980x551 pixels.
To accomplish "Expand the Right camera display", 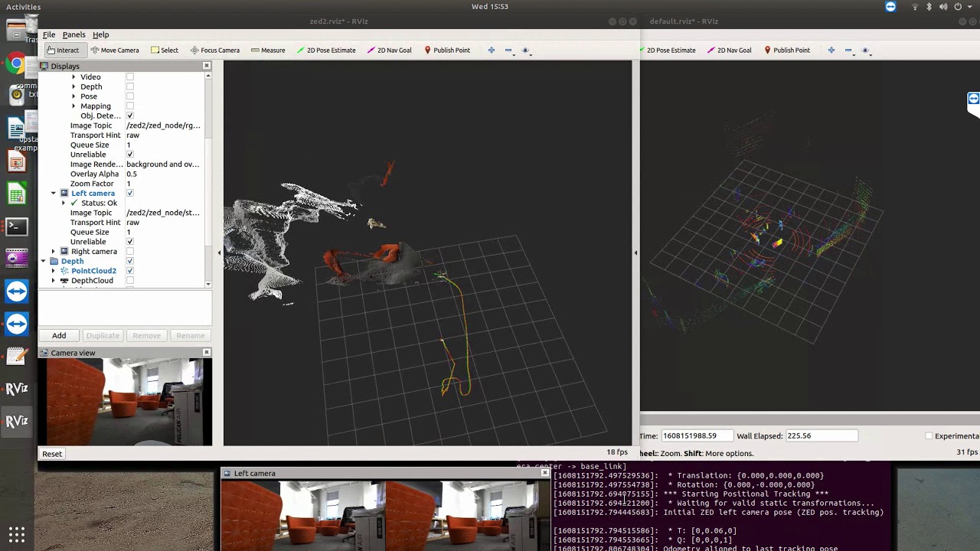I will 54,251.
